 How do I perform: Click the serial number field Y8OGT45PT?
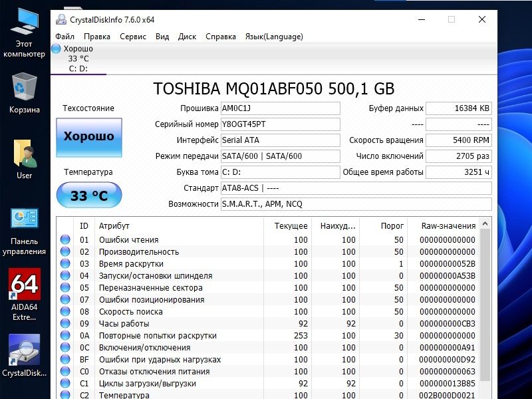coord(280,124)
